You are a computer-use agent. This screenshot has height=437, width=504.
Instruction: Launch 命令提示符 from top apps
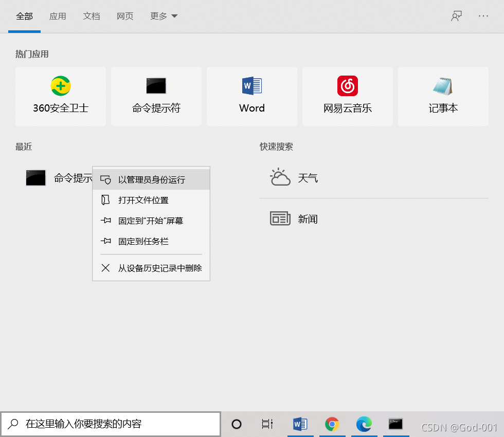coord(156,97)
